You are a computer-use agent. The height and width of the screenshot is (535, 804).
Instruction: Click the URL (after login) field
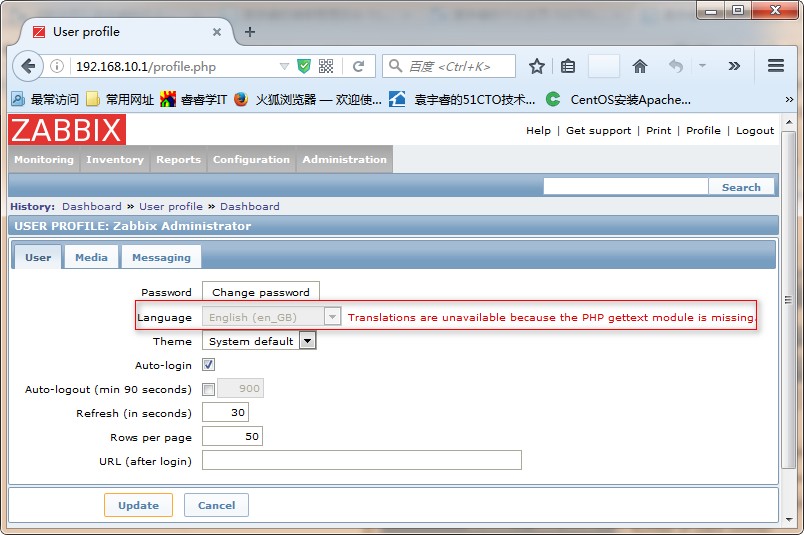tap(361, 460)
